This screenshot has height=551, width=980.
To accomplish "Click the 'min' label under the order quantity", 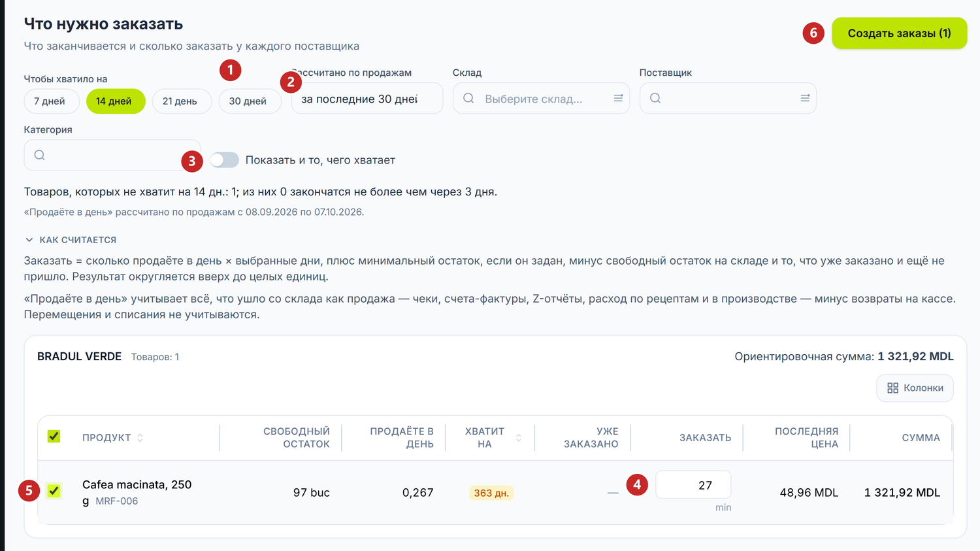I will [723, 508].
